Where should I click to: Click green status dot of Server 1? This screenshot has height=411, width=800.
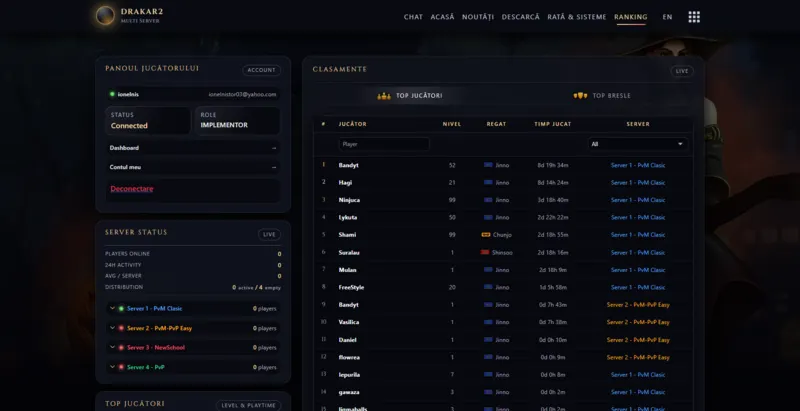pyautogui.click(x=121, y=309)
